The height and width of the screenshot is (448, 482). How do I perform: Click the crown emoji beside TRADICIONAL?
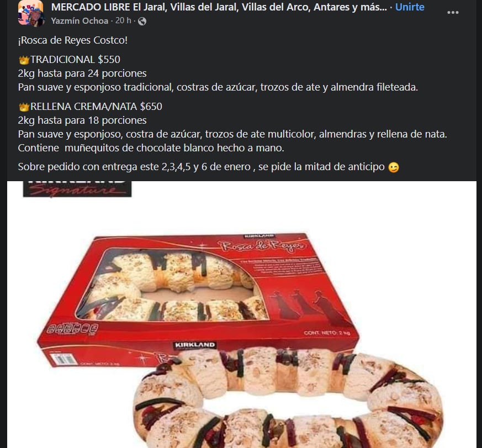[x=24, y=60]
